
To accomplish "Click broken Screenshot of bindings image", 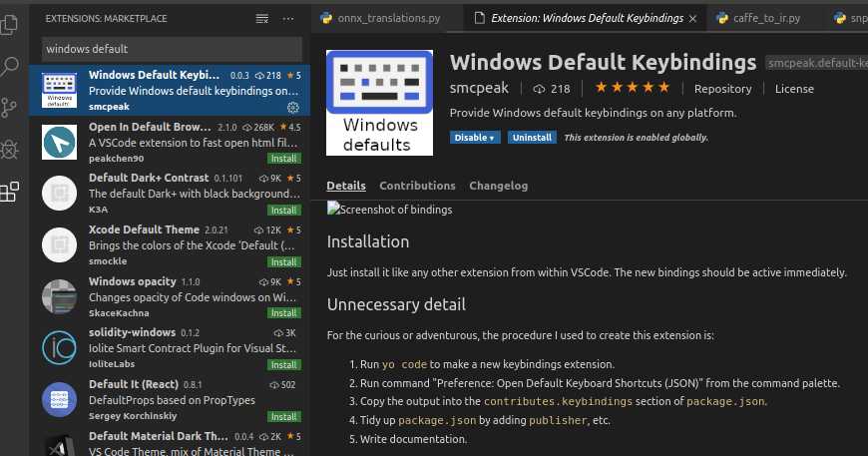I will 389,210.
